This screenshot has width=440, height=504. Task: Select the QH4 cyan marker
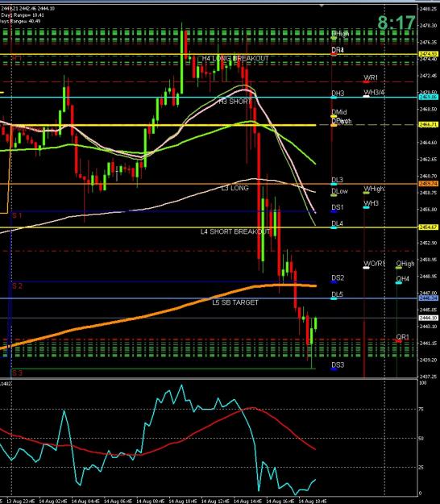point(402,279)
